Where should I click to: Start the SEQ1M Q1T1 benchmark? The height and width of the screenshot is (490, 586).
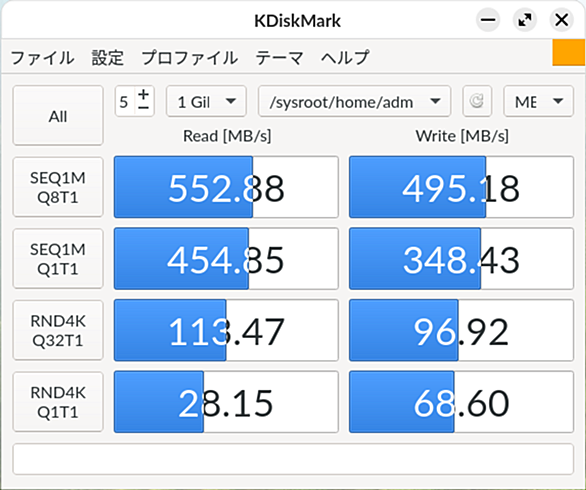pyautogui.click(x=58, y=259)
